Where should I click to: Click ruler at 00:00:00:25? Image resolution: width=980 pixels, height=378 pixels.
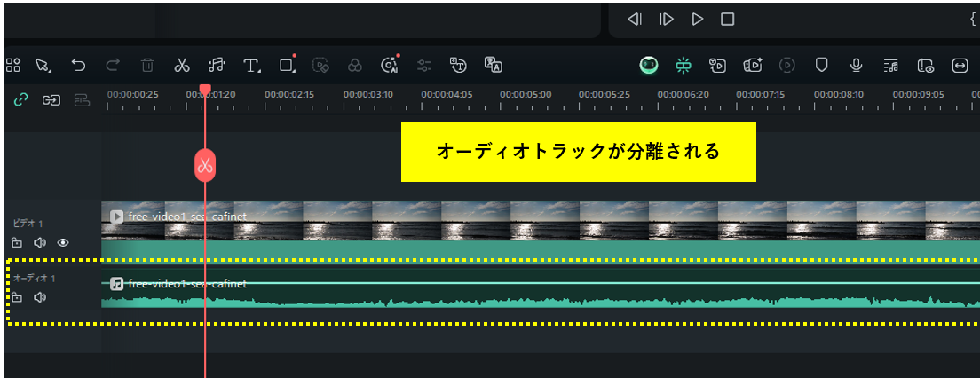(132, 95)
